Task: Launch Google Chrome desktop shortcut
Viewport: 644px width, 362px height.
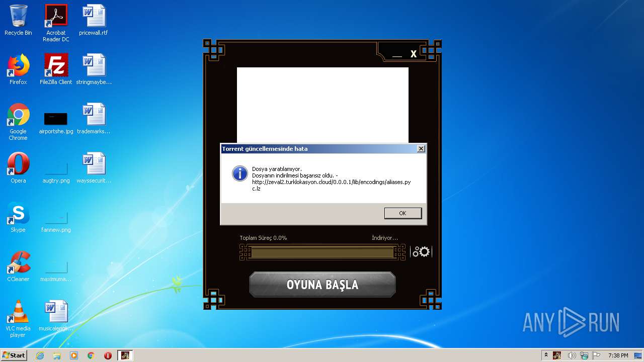Action: click(x=18, y=122)
